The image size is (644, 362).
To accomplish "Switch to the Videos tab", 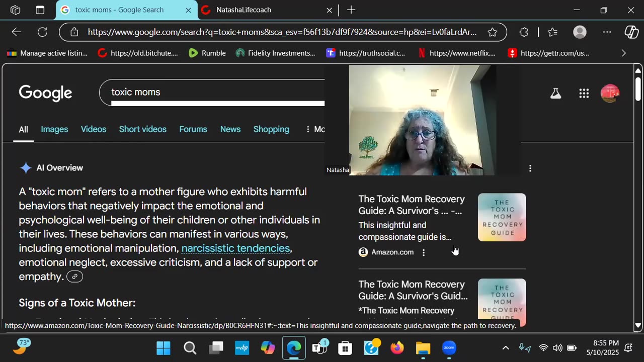I will [x=94, y=129].
